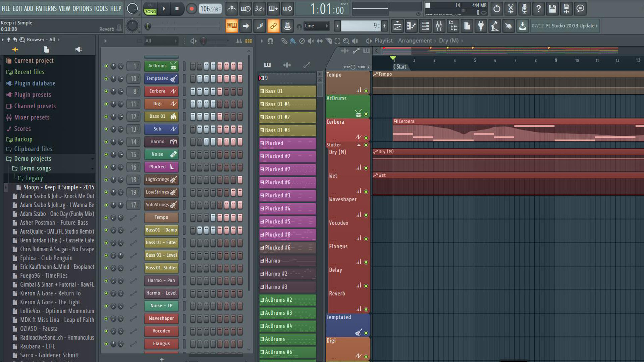Toggle mute on the Temptated channel
644x362 pixels.
(106, 78)
